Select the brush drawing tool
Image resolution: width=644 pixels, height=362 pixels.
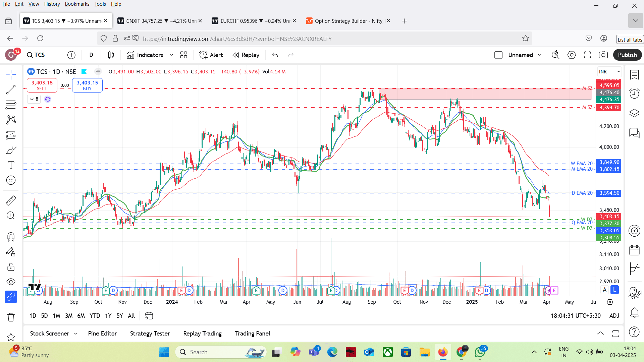pos(11,150)
